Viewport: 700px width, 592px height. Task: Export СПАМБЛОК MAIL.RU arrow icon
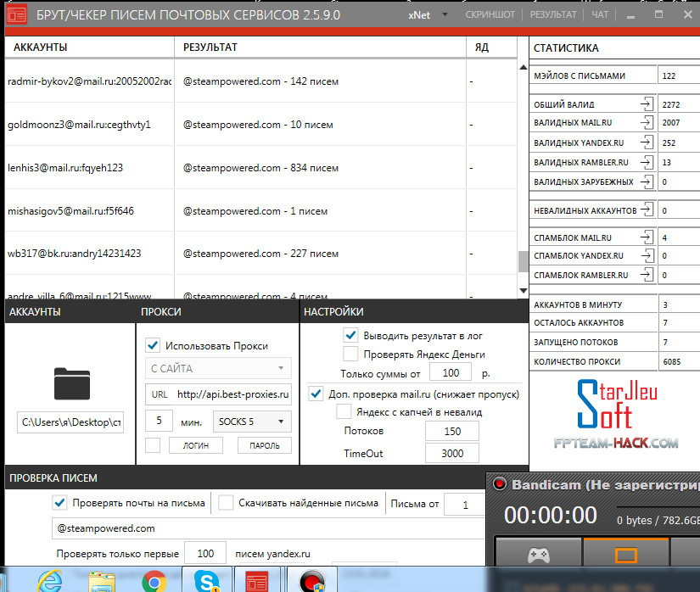click(647, 237)
